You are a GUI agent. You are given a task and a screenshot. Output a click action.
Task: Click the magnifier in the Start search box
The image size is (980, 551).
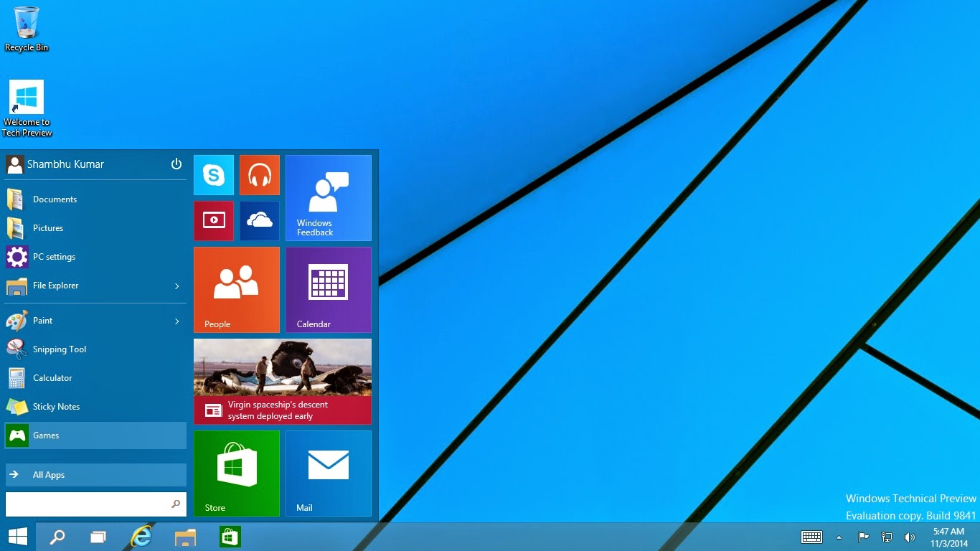pyautogui.click(x=176, y=504)
